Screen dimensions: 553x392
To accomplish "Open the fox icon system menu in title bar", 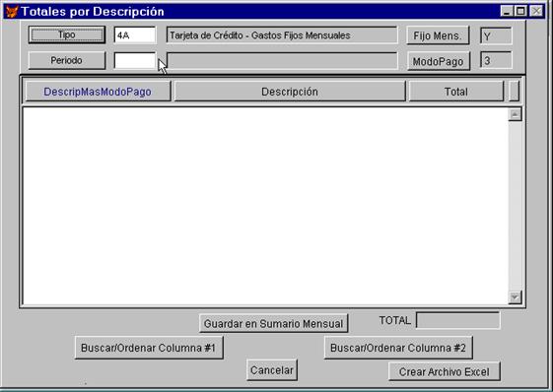I will pos(12,11).
